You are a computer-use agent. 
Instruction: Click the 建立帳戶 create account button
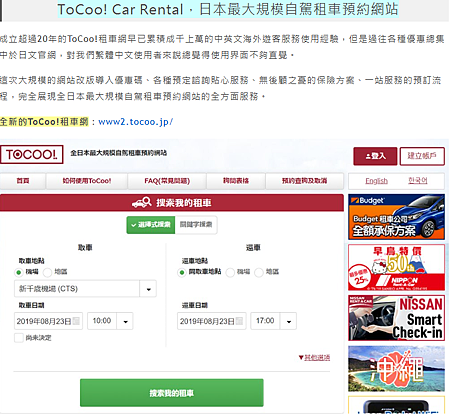click(422, 156)
